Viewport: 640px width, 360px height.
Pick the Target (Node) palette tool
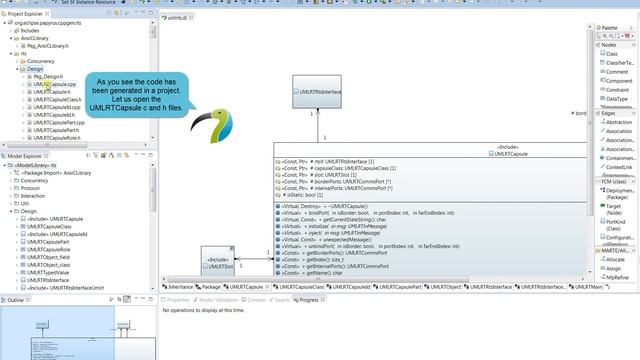coord(613,209)
